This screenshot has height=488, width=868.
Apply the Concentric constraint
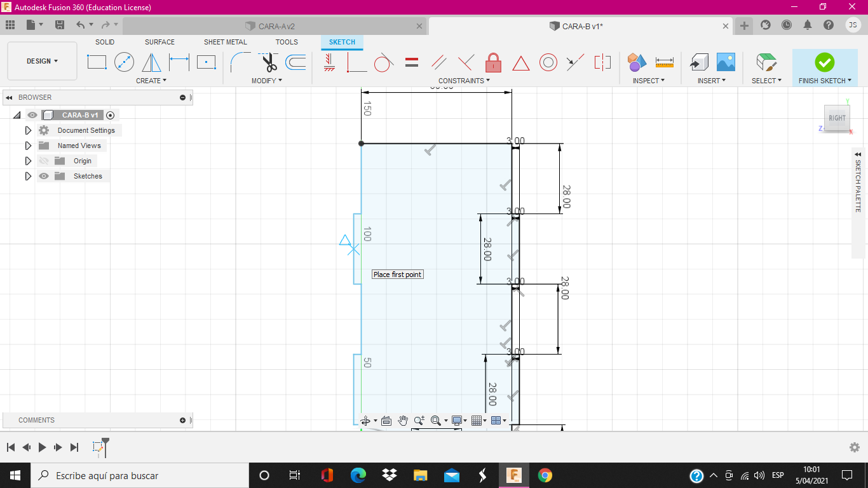tap(548, 62)
